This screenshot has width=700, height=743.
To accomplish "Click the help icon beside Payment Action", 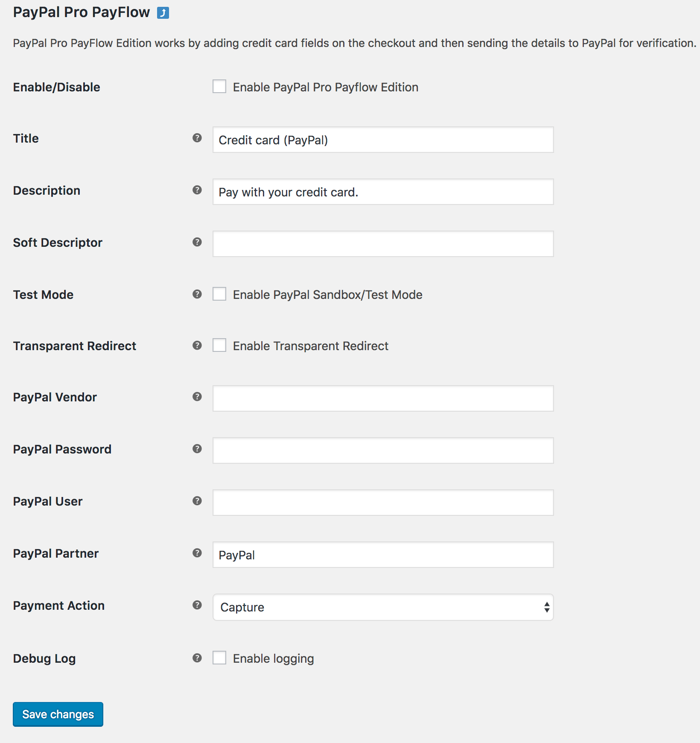I will [197, 605].
